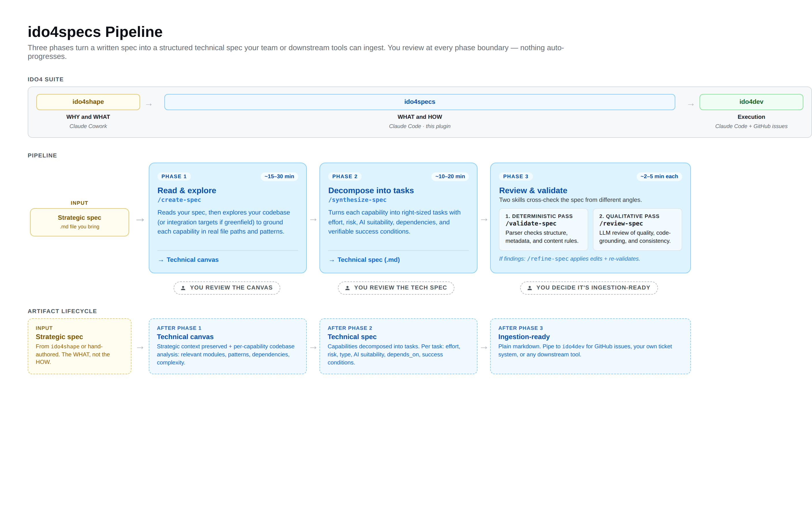Viewport: 812px width, 519px height.
Task: Click the 'WHAT and HOW' caption
Action: pos(420,117)
